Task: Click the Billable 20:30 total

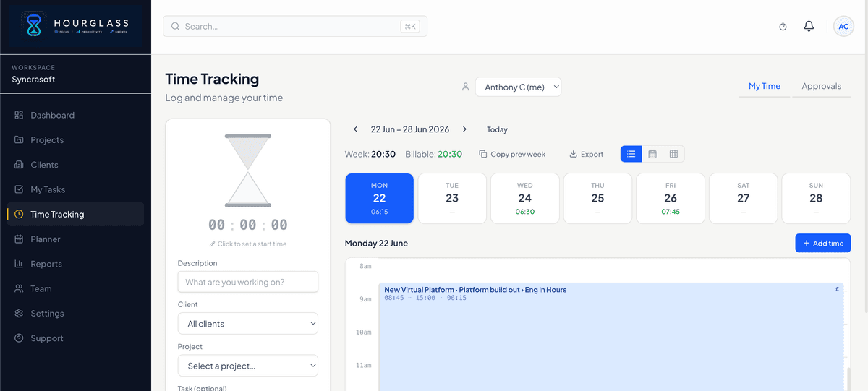Action: [x=433, y=154]
